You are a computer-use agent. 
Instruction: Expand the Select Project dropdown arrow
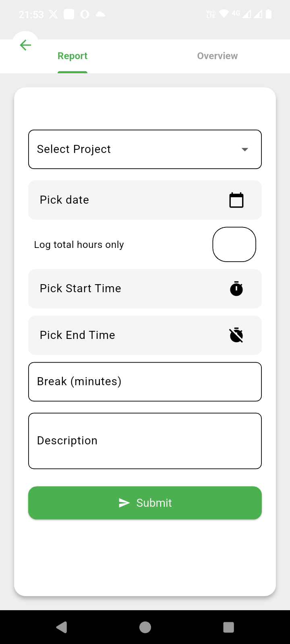click(x=244, y=149)
